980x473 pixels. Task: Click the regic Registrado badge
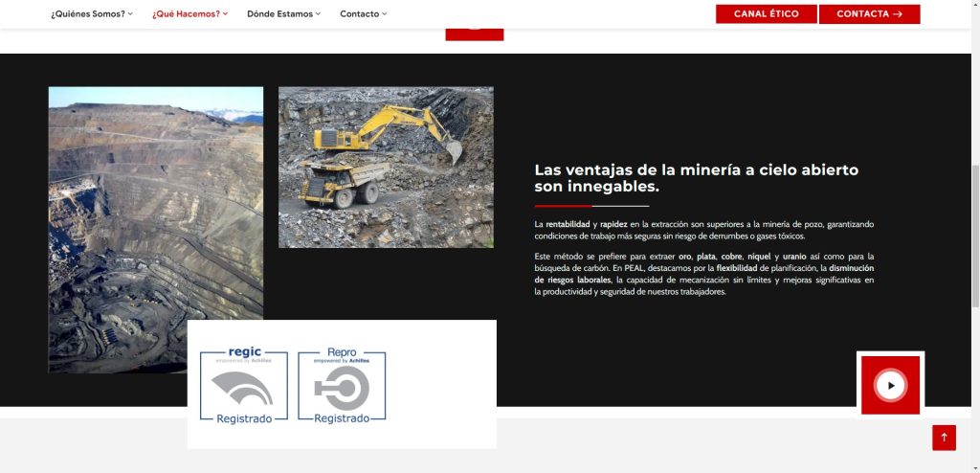(244, 386)
